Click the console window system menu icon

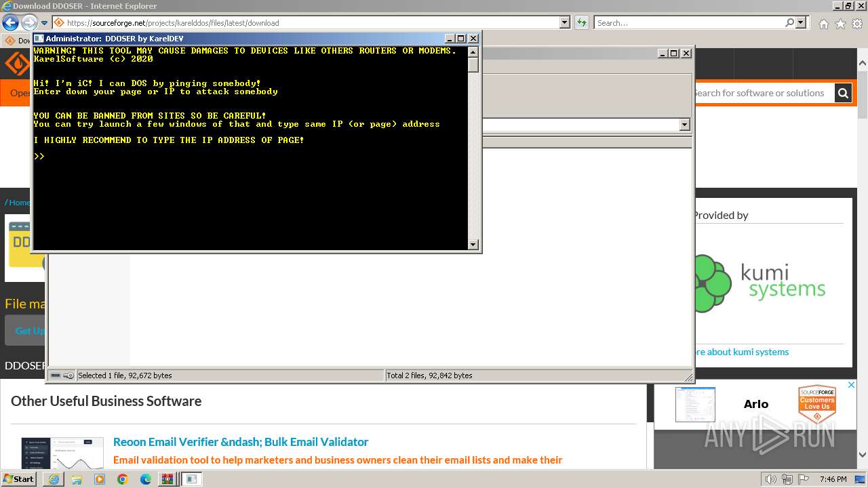click(x=39, y=39)
